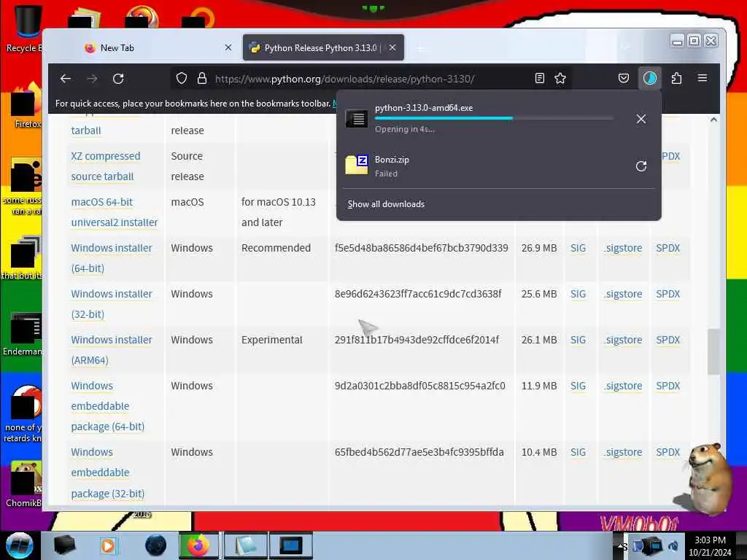This screenshot has width=747, height=560.
Task: Click the Bonzi.zip file icon
Action: (x=356, y=166)
